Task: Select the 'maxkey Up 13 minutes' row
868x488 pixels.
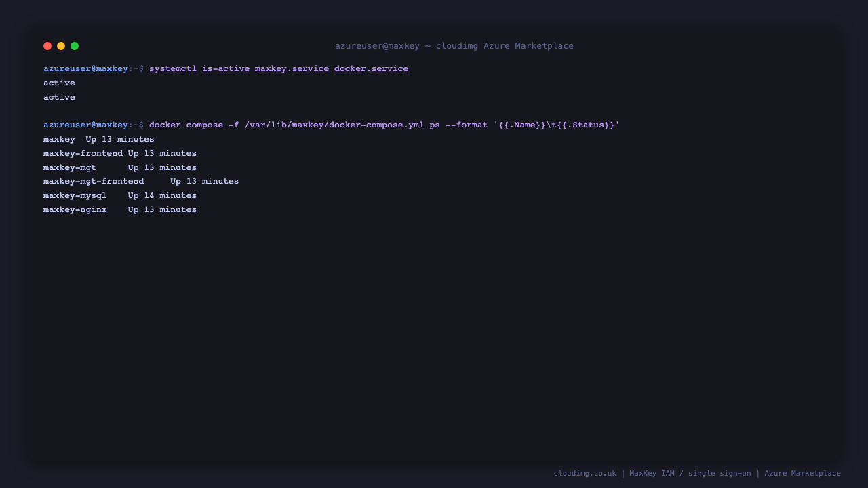Action: pos(99,139)
